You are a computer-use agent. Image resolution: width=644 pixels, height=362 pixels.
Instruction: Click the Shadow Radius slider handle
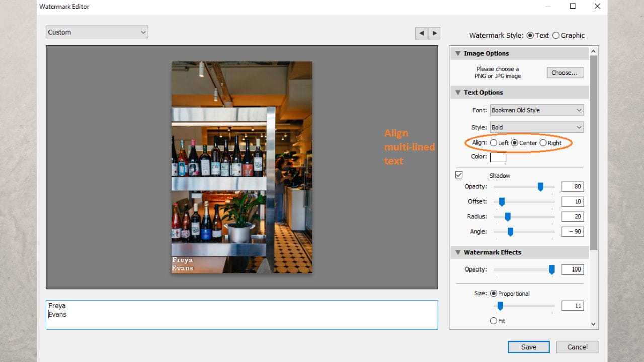point(508,217)
